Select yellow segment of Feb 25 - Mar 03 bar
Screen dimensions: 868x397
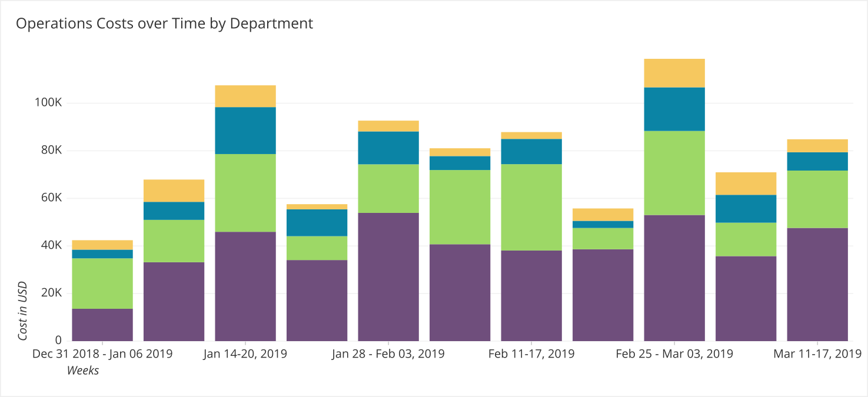point(674,73)
